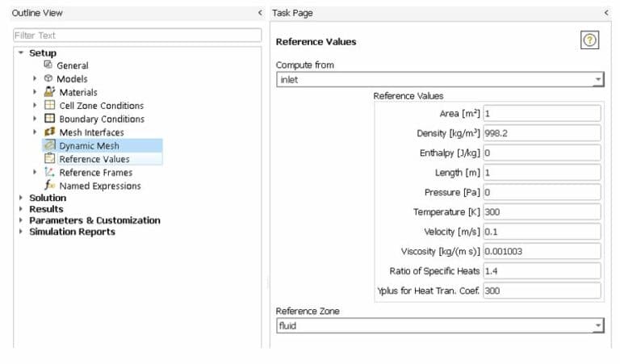The image size is (620, 364).
Task: Collapse the Outline View panel arrow
Action: (x=259, y=13)
